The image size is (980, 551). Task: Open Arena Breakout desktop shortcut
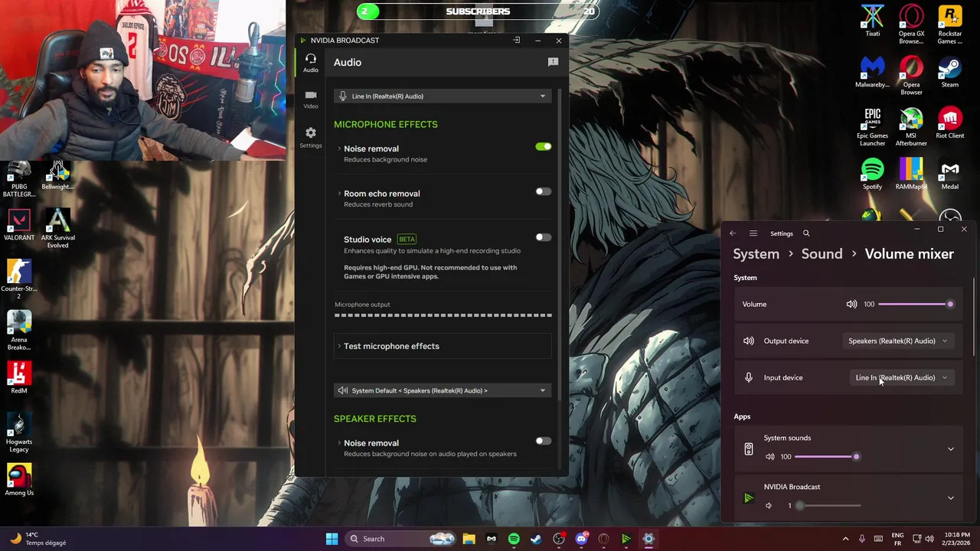19,331
